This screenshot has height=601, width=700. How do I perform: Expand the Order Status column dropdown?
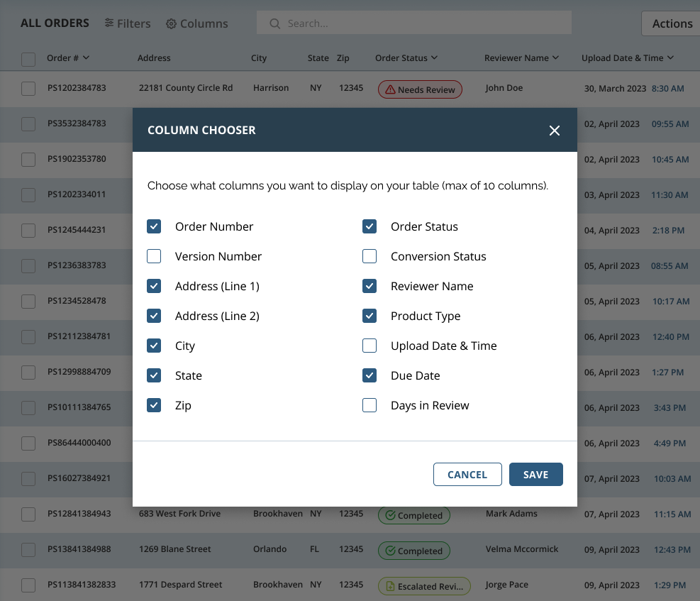[x=434, y=58]
